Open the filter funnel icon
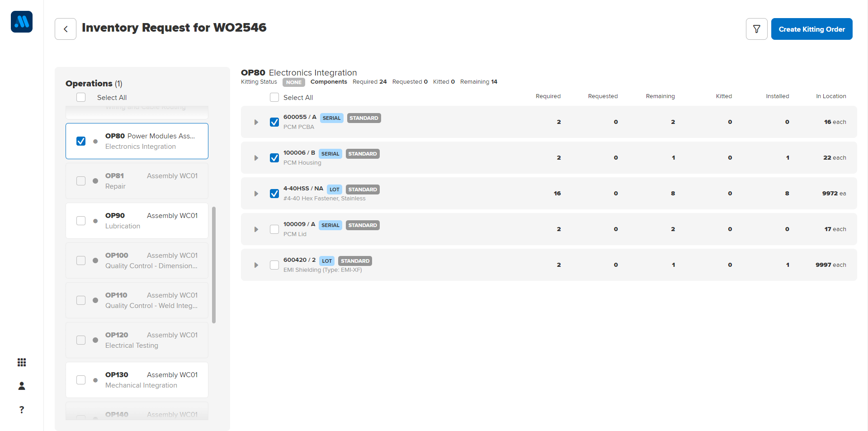 click(x=756, y=29)
